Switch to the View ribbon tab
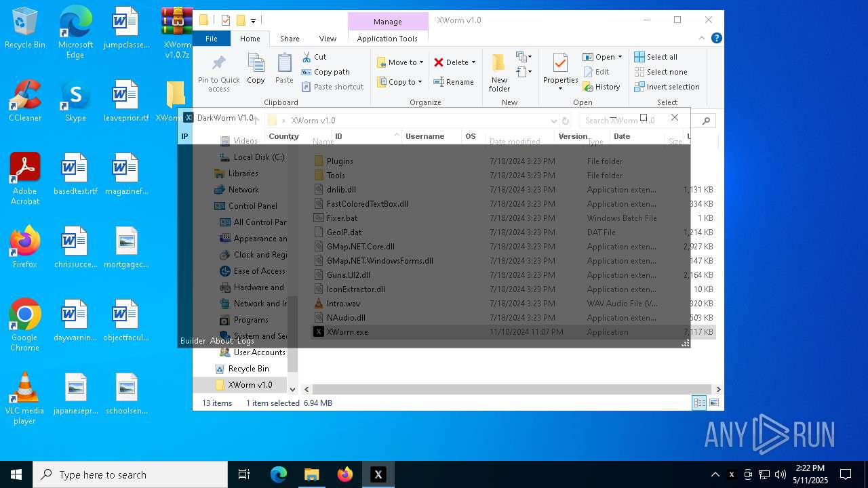Screen dimensions: 868x488 (x=328, y=39)
